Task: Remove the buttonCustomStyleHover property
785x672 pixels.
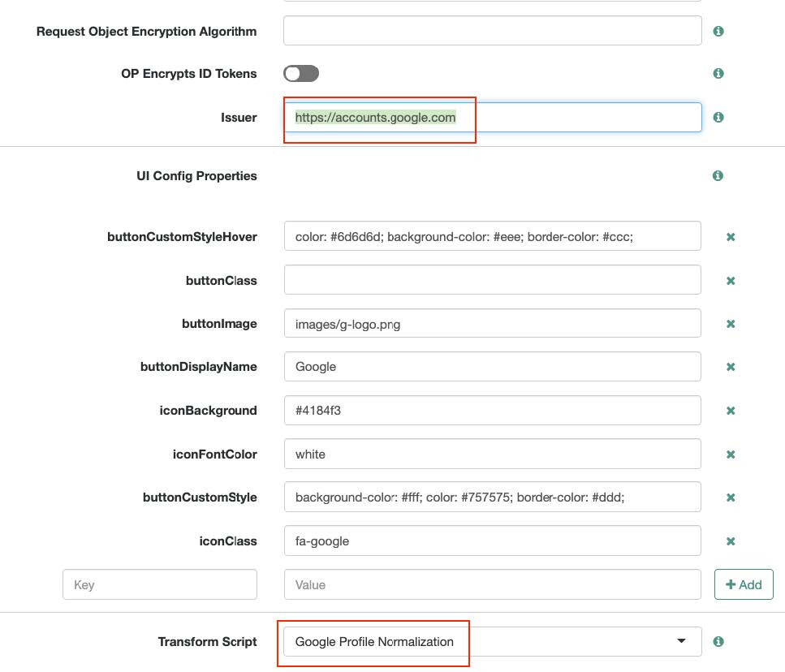Action: tap(731, 237)
